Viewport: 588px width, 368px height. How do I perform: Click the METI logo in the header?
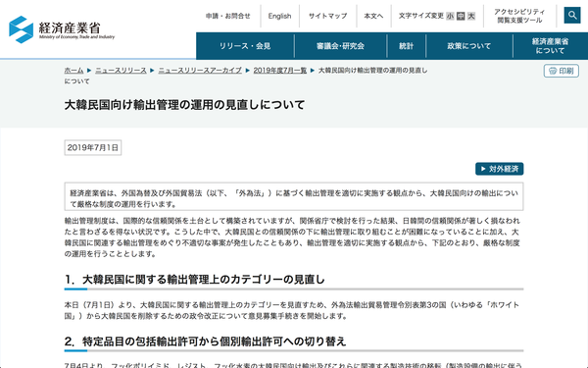pos(62,29)
